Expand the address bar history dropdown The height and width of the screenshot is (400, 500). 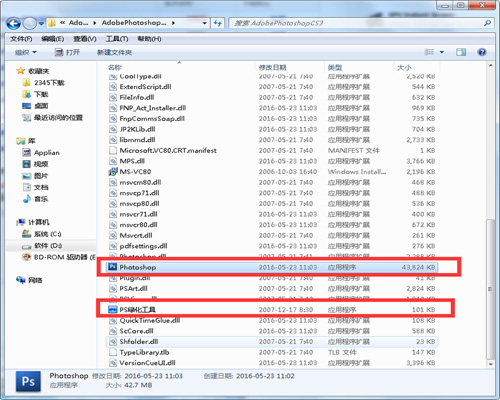point(204,23)
